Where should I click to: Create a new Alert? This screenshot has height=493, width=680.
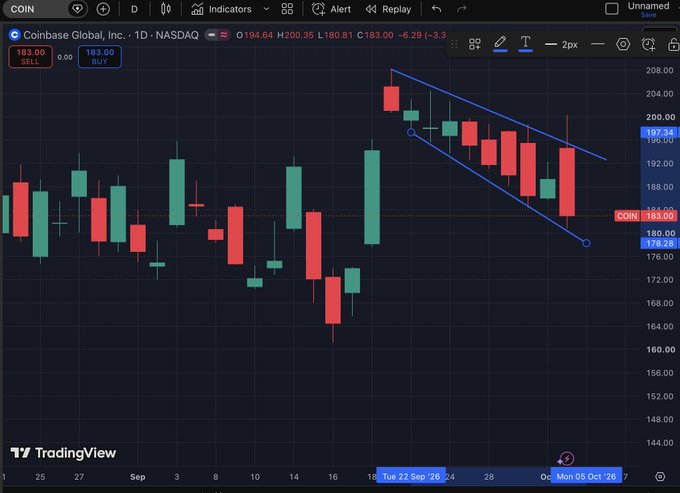click(x=331, y=9)
